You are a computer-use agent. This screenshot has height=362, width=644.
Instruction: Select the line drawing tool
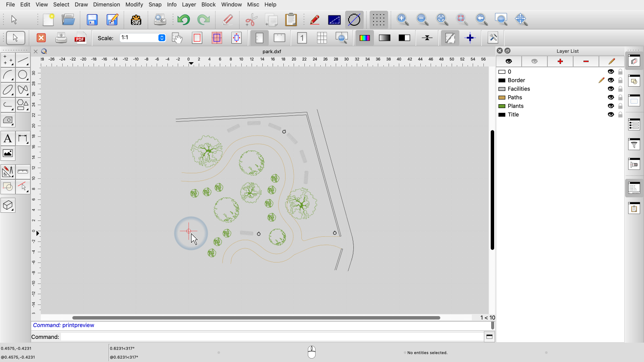tap(23, 60)
